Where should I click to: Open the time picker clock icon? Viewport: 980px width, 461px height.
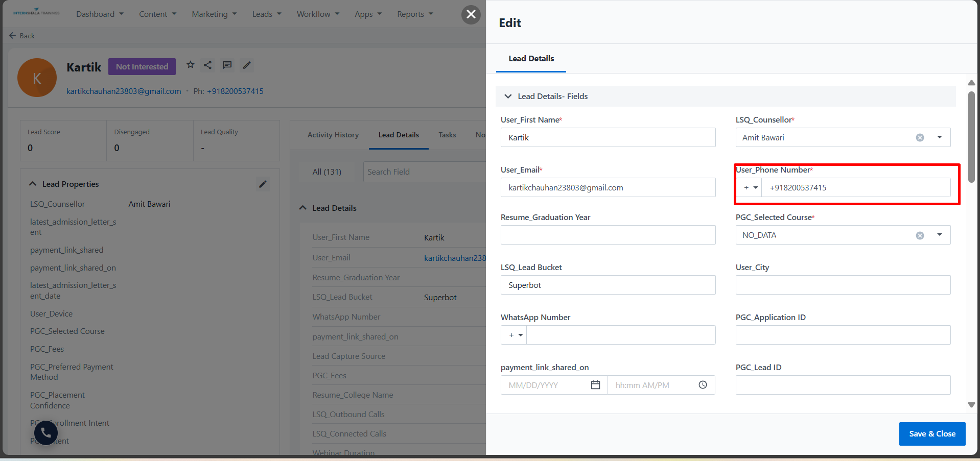703,385
